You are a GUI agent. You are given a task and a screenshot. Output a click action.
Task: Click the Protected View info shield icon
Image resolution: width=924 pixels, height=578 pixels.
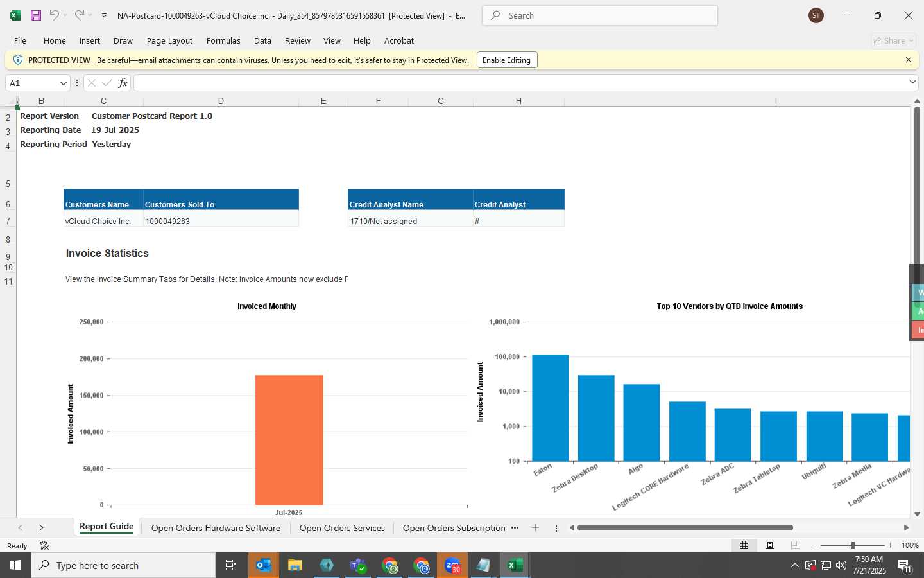pos(18,60)
